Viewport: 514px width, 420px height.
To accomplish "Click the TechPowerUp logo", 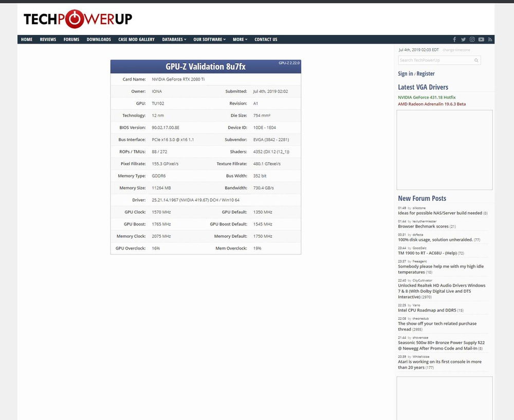I will pos(78,19).
